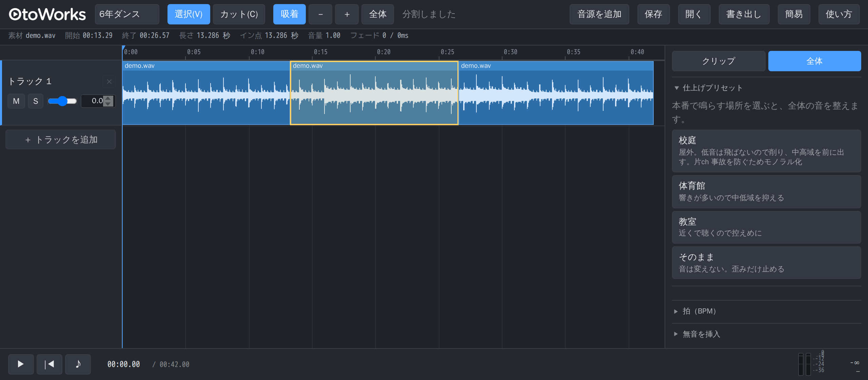Click the 00:00.00 time display
868x380 pixels.
click(123, 364)
